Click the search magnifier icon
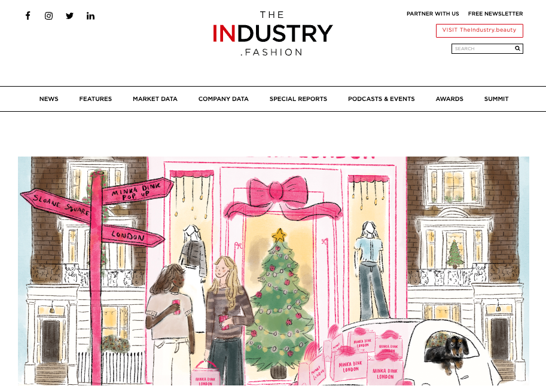This screenshot has width=546, height=392. (517, 48)
